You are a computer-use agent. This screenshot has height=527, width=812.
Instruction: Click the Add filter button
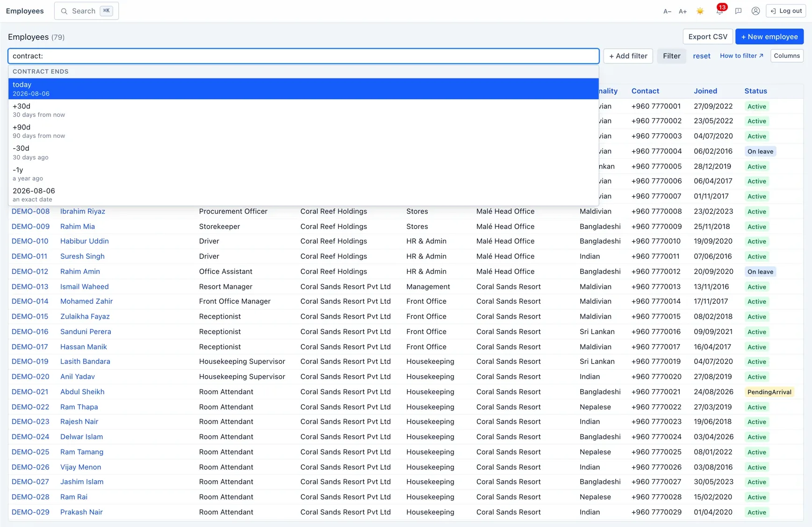click(628, 56)
